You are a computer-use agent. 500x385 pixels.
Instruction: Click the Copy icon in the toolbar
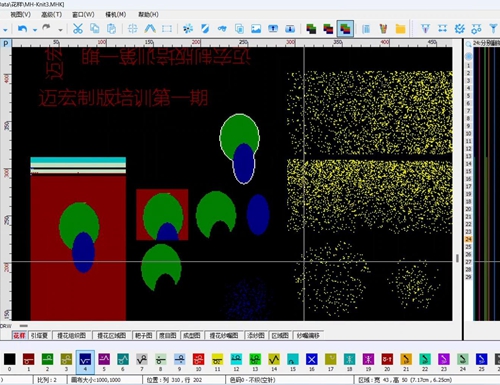click(x=95, y=29)
